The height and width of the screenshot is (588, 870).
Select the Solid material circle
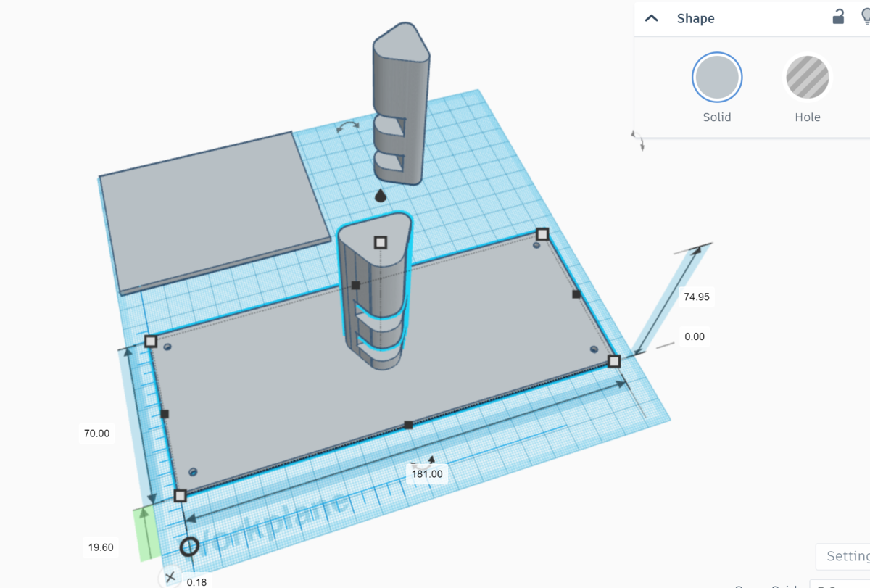point(716,77)
